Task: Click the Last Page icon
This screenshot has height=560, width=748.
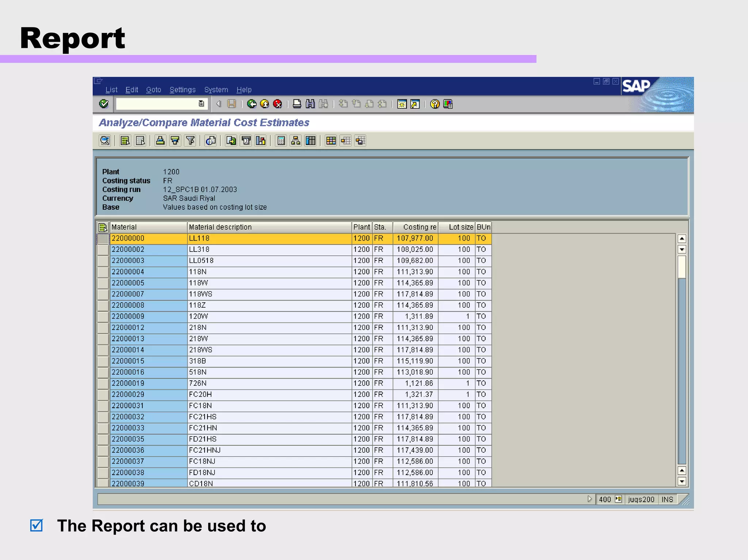Action: click(x=382, y=104)
